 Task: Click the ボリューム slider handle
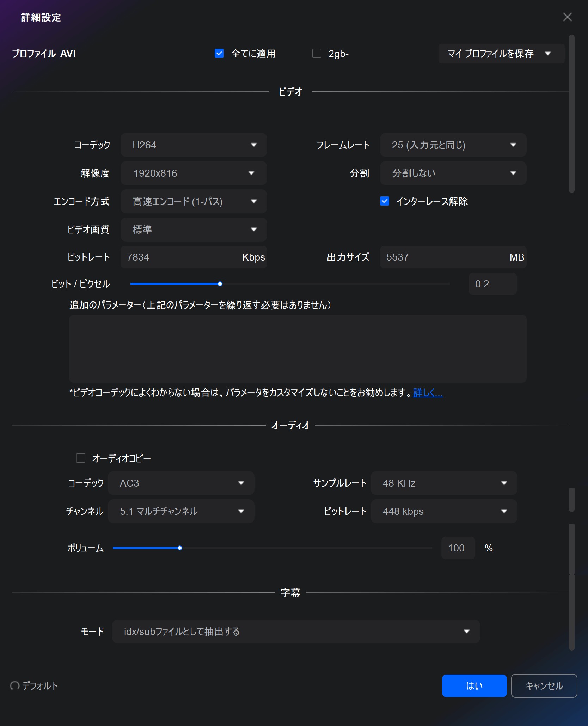click(180, 548)
